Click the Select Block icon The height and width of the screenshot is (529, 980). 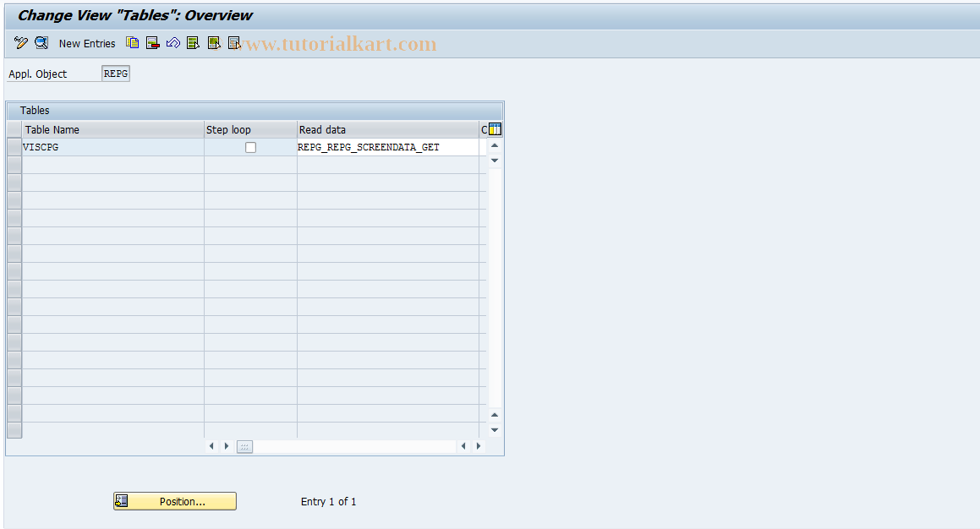[213, 42]
